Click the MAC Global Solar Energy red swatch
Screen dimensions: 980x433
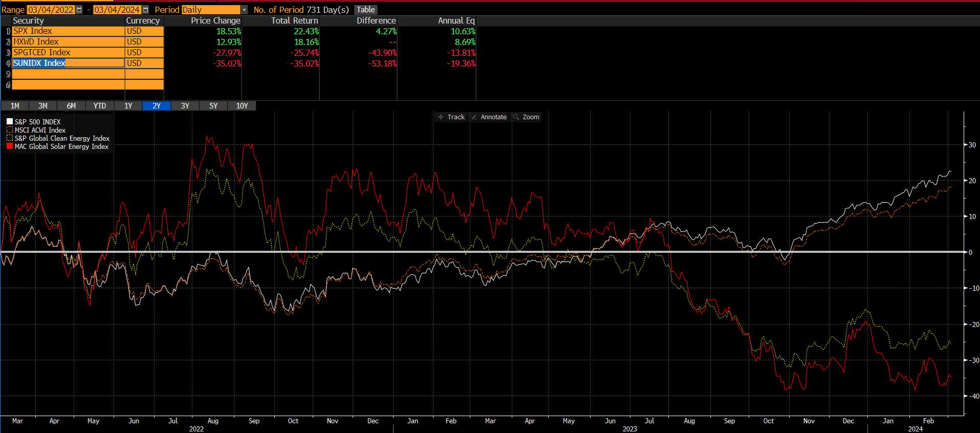(x=10, y=146)
